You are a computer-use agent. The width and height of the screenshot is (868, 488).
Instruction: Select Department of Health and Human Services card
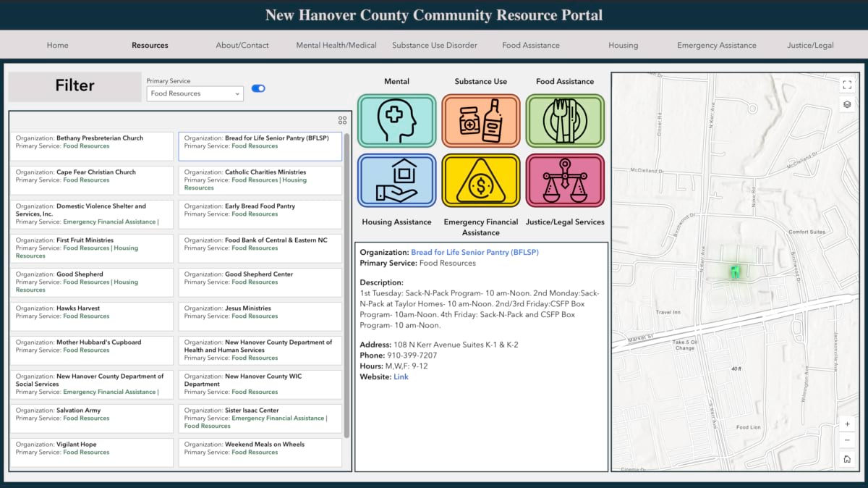pos(260,350)
